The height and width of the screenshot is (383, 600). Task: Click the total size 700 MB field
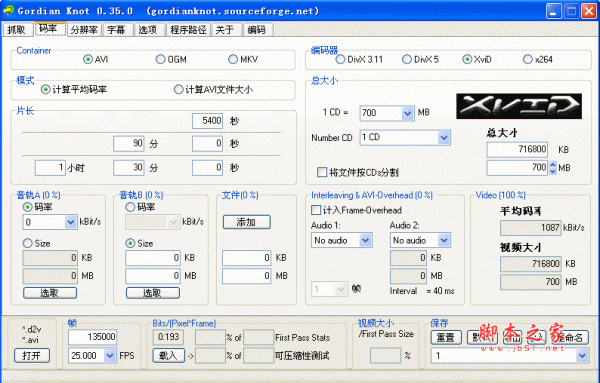coord(517,168)
